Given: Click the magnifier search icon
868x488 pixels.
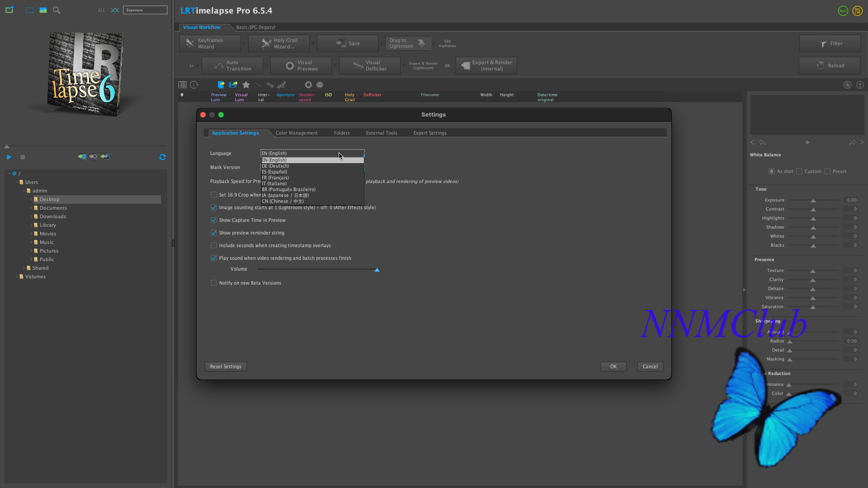Looking at the screenshot, I should pos(57,10).
